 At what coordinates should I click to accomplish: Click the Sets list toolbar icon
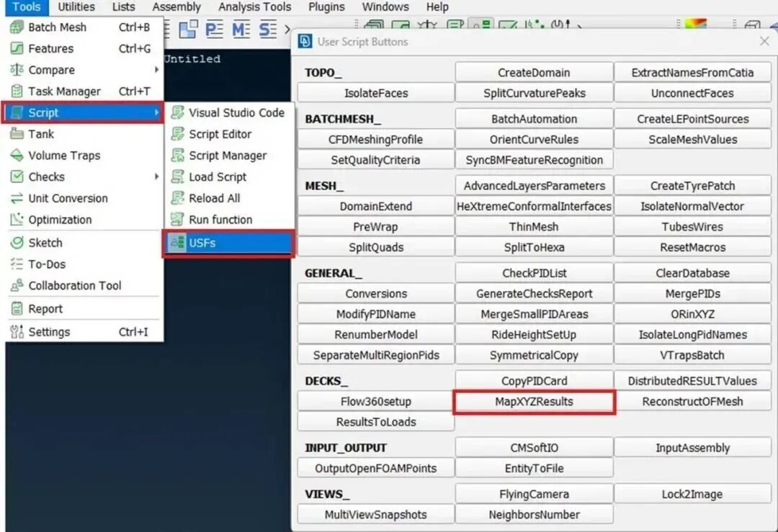pos(267,30)
